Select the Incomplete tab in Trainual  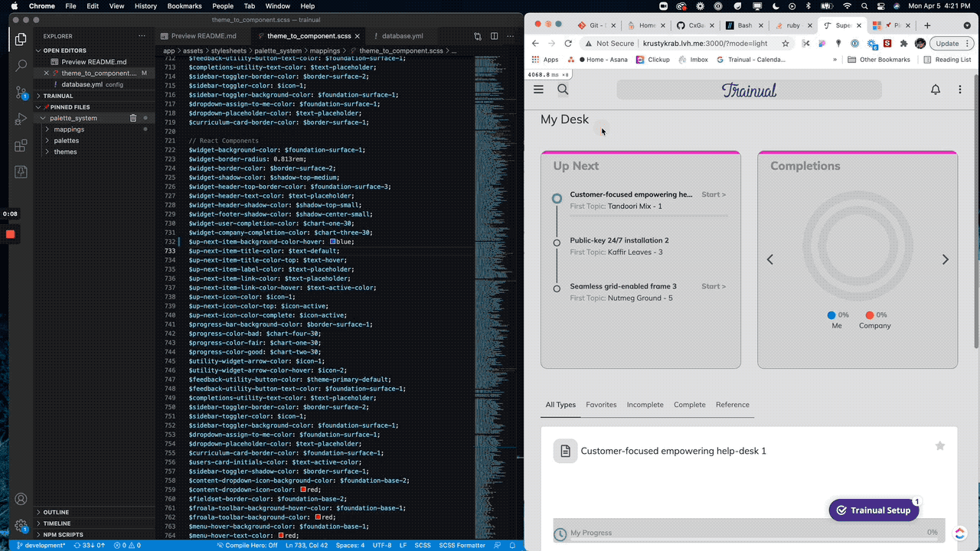tap(645, 405)
